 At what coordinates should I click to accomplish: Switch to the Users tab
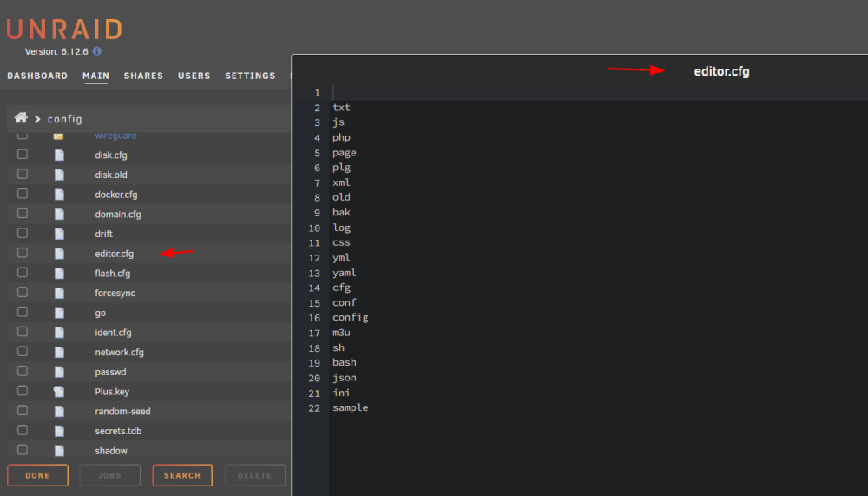[x=194, y=76]
